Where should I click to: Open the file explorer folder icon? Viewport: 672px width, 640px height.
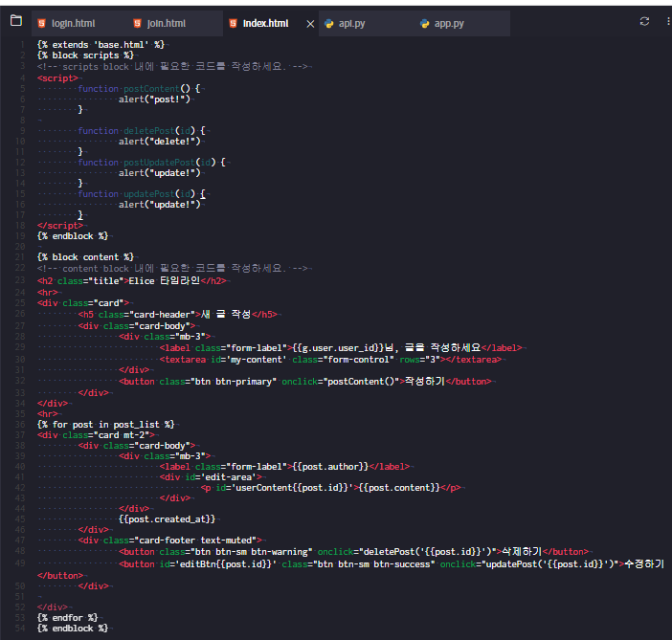pyautogui.click(x=16, y=20)
